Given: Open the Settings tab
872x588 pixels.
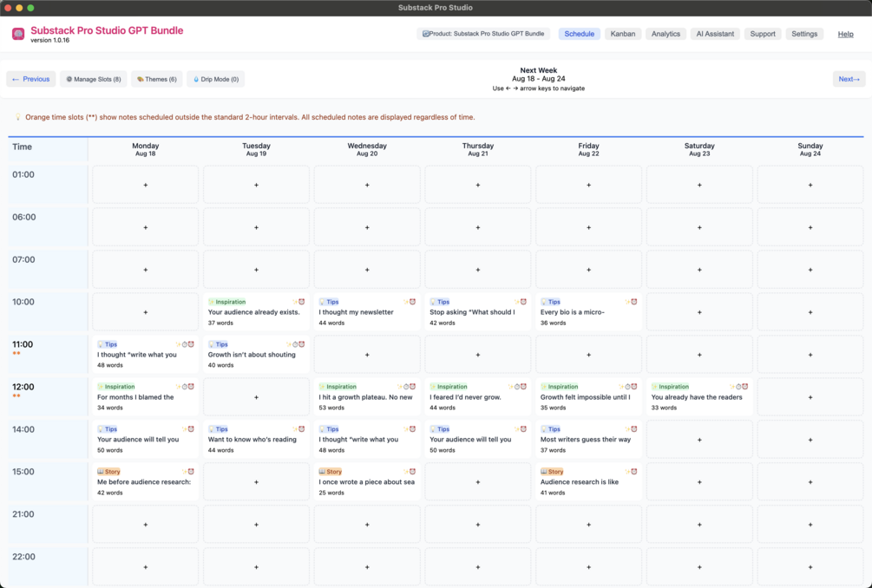Looking at the screenshot, I should tap(804, 34).
